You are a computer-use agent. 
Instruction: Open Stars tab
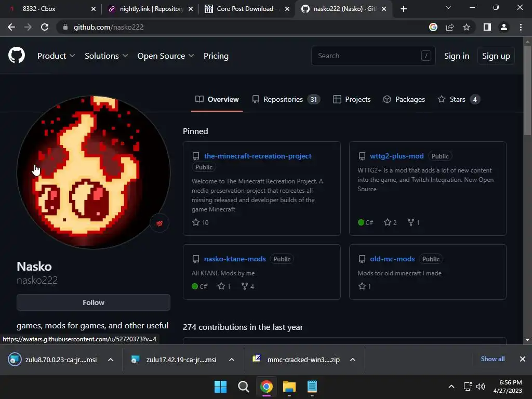459,99
